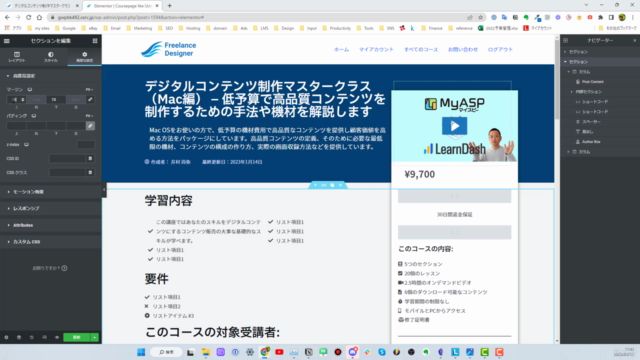Viewport: 640px width, 360px height.
Task: Expand the Attributes section
Action: pyautogui.click(x=51, y=225)
